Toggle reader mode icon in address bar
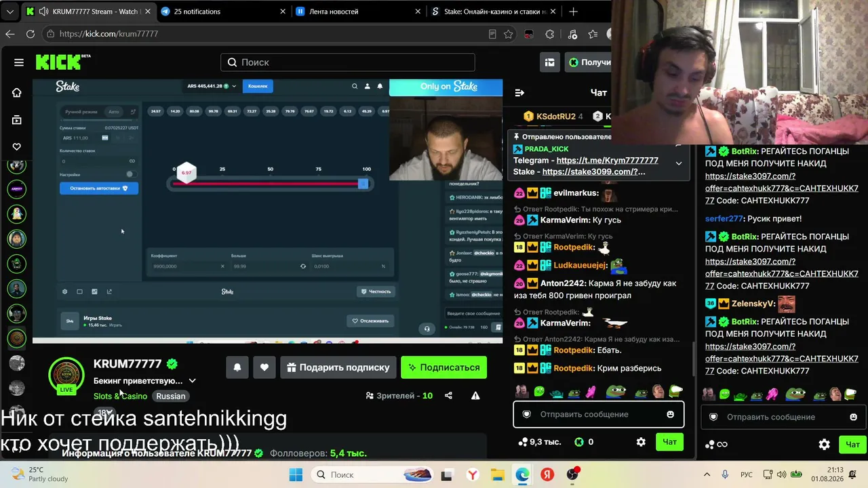 (492, 34)
